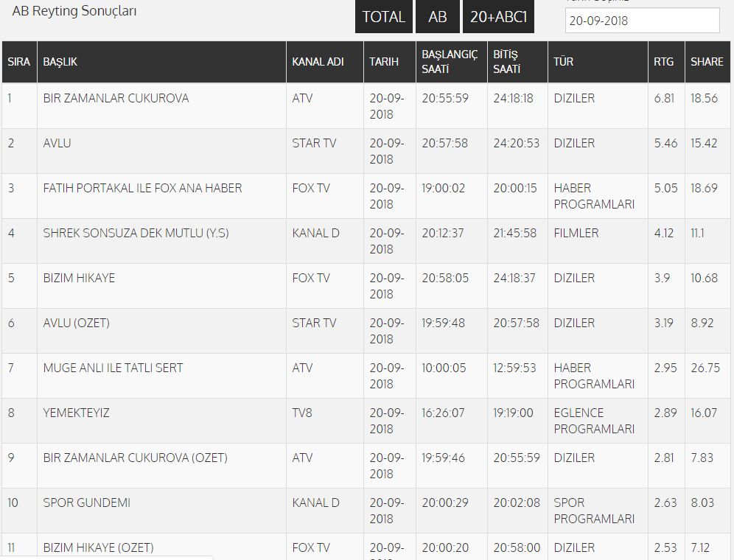Click the YEMEKTEYIZ row title
734x560 pixels.
click(x=77, y=413)
